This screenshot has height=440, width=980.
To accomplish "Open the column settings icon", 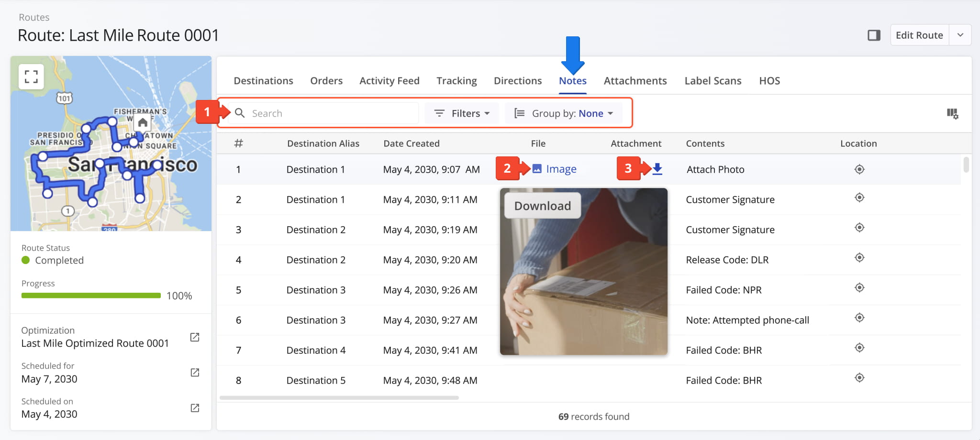I will [x=952, y=113].
